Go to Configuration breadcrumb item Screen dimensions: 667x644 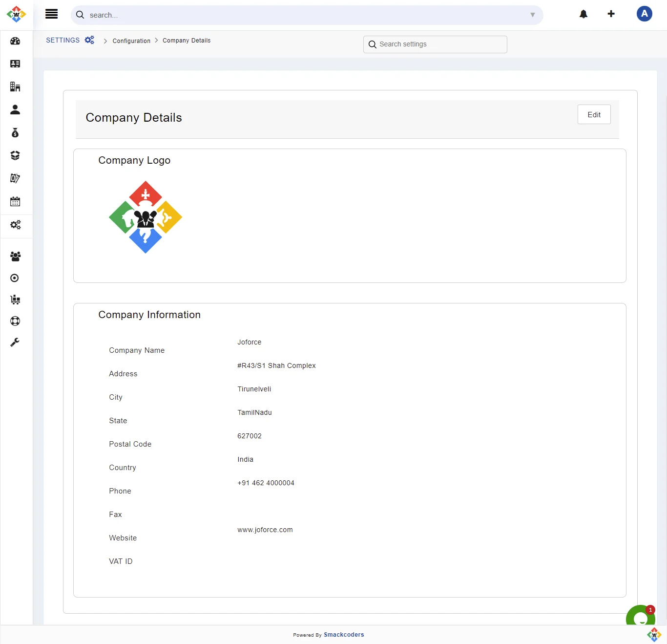131,41
